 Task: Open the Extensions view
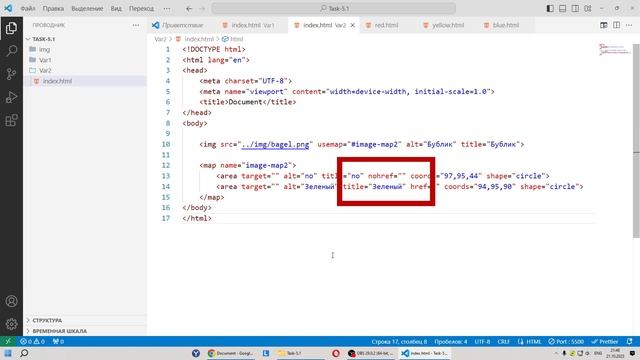tap(11, 120)
